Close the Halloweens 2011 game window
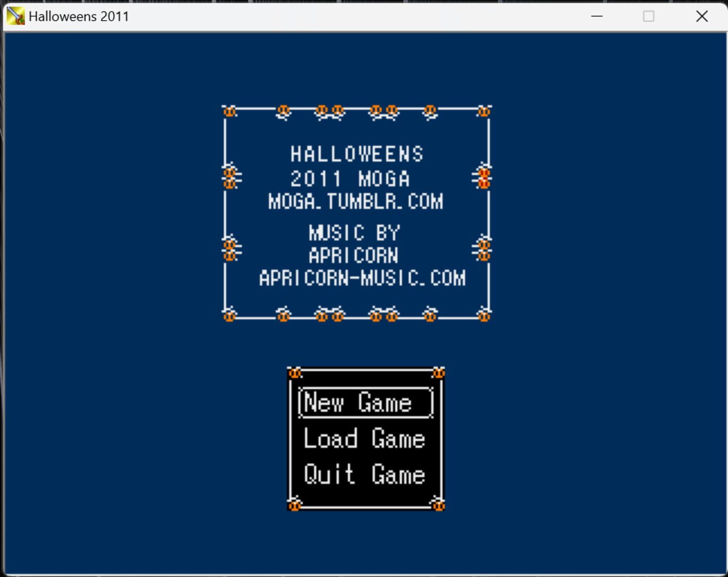This screenshot has height=577, width=728. click(701, 17)
